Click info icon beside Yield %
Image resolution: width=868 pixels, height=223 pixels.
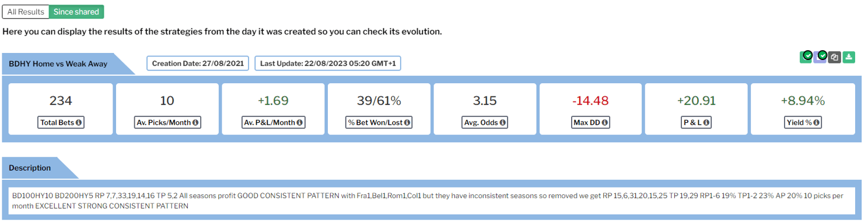pyautogui.click(x=817, y=122)
